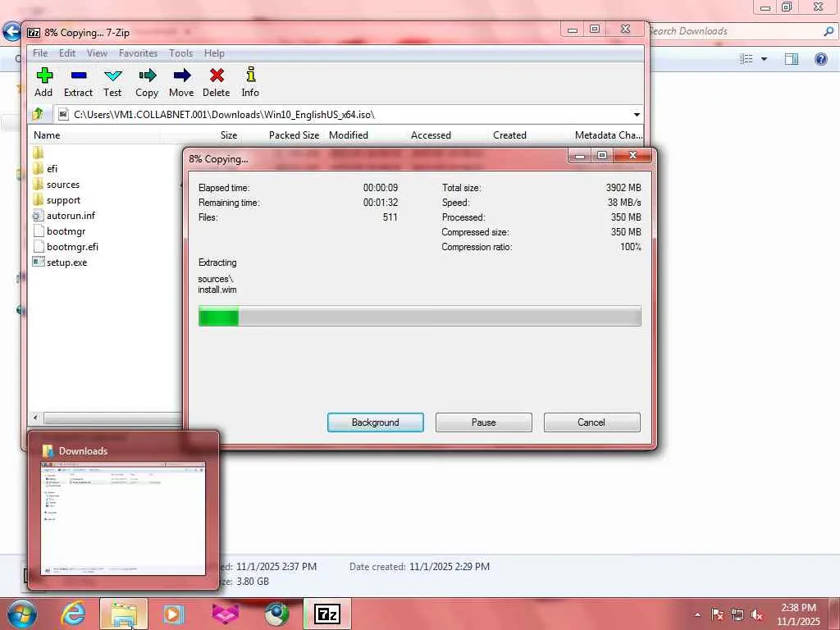Click the pink fox taskbar icon

coord(225,614)
